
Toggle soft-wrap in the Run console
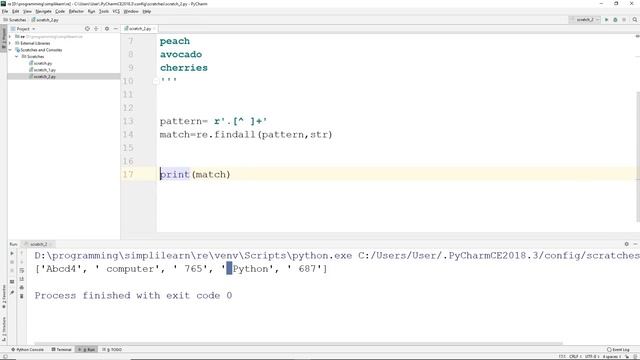[22, 271]
